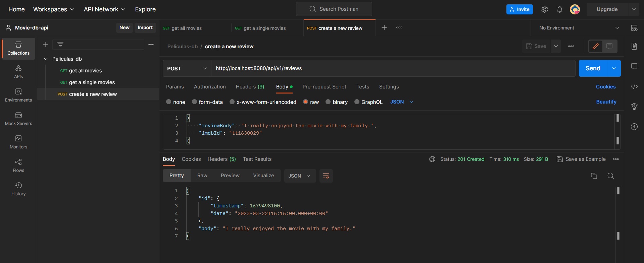Open request info icon in right sidebar
The width and height of the screenshot is (644, 263).
(x=634, y=127)
